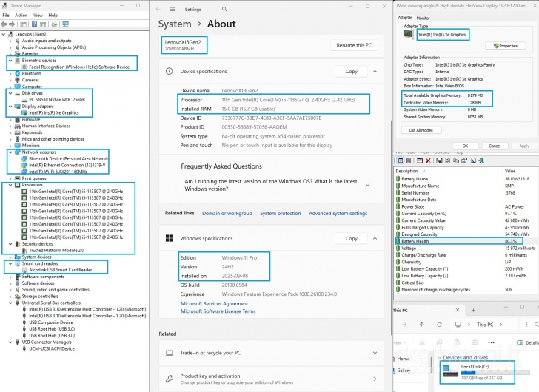Open the Domain or workgroup link

(227, 213)
